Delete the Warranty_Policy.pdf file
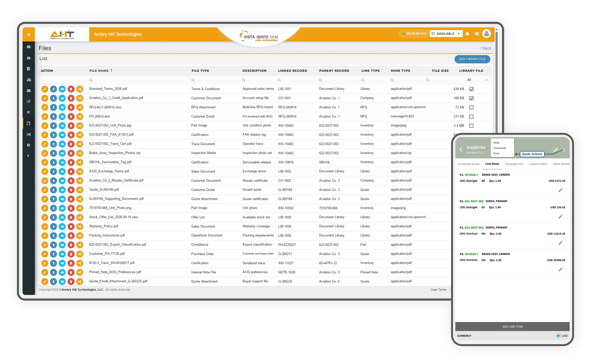The image size is (593, 364). point(71,226)
